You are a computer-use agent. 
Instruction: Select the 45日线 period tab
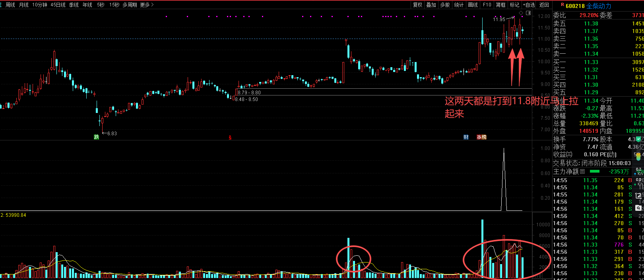tap(58, 5)
